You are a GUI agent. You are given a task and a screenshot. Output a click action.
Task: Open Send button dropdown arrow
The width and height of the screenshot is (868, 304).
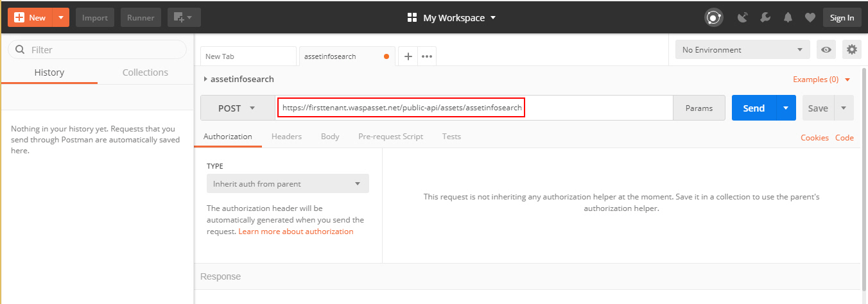click(x=786, y=108)
